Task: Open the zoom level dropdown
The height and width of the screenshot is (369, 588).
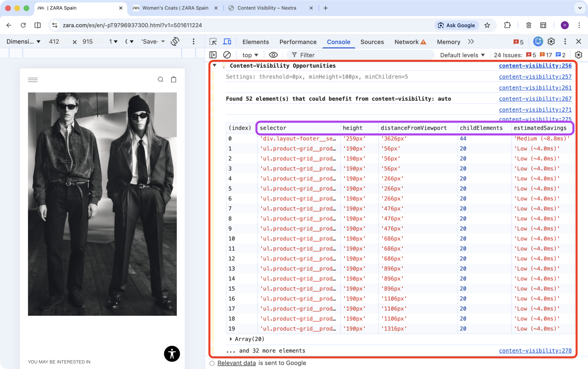Action: click(113, 42)
